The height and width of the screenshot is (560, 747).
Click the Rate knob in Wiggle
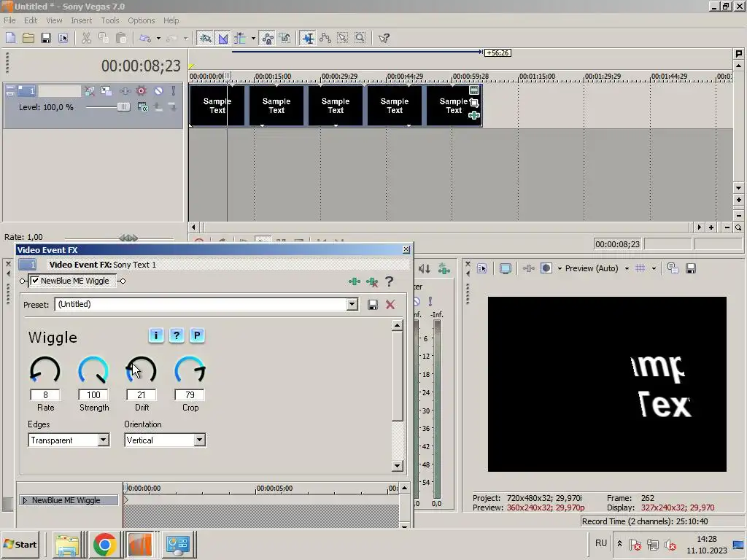click(x=45, y=370)
